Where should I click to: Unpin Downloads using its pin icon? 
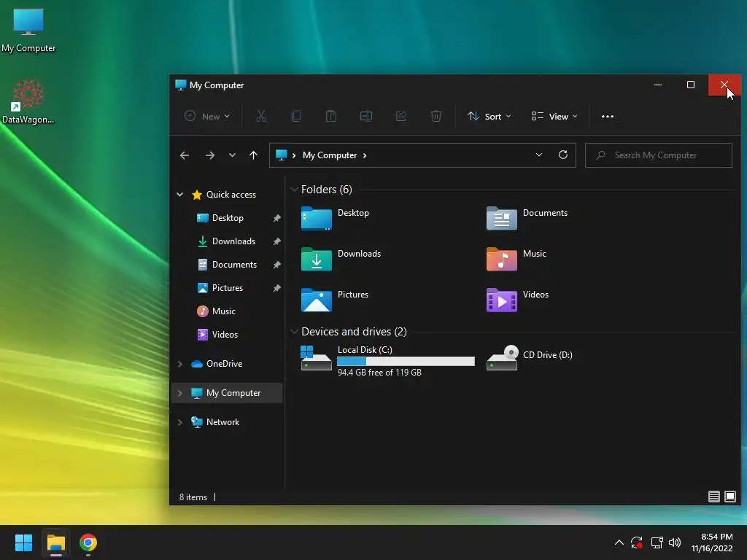coord(276,241)
